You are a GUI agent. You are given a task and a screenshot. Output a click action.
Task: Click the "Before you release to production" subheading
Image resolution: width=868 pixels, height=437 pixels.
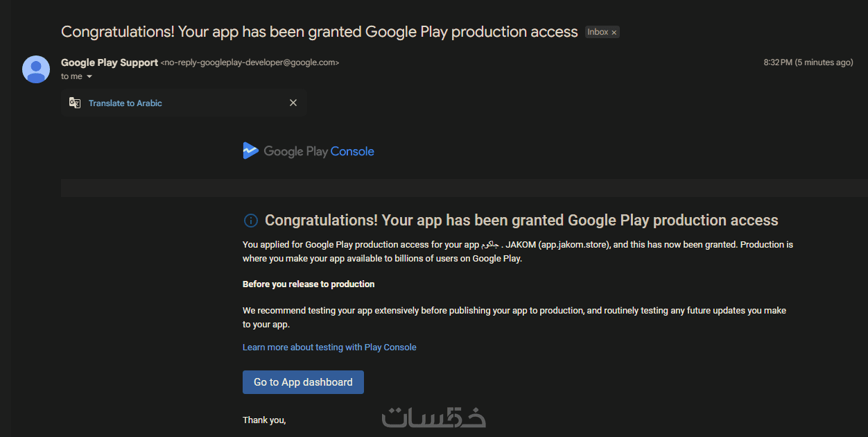point(309,284)
